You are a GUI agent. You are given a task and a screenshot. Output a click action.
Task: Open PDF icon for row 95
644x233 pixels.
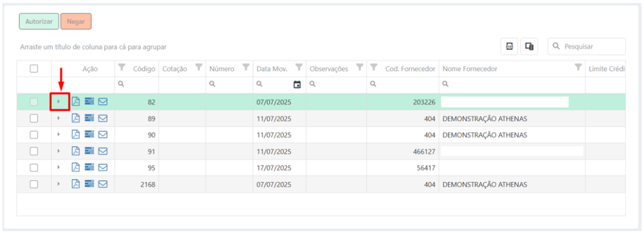click(75, 167)
